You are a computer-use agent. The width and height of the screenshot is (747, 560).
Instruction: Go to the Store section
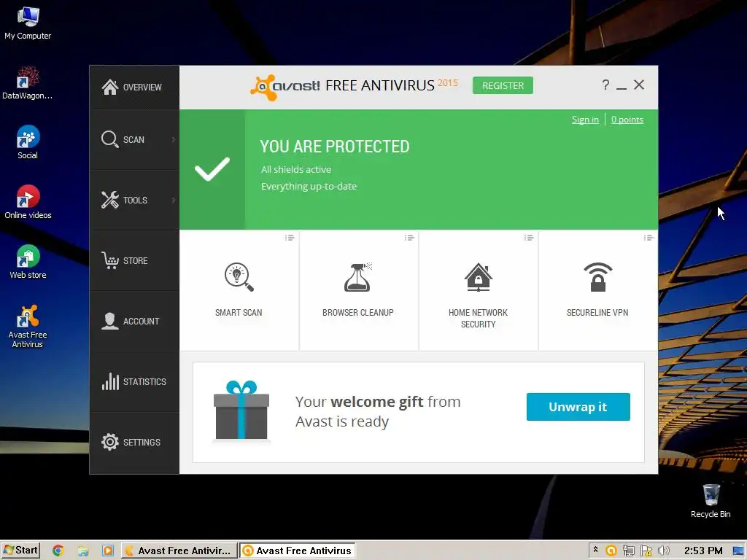[x=134, y=260]
